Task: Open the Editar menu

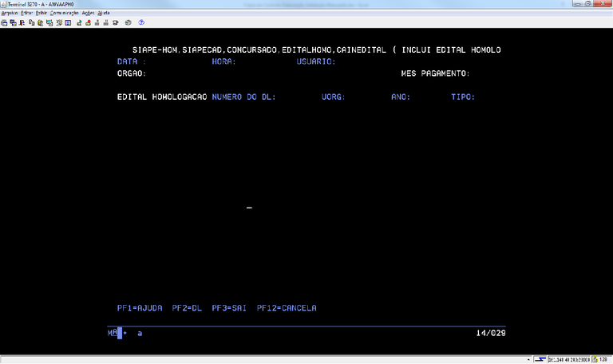Action: [x=28, y=14]
